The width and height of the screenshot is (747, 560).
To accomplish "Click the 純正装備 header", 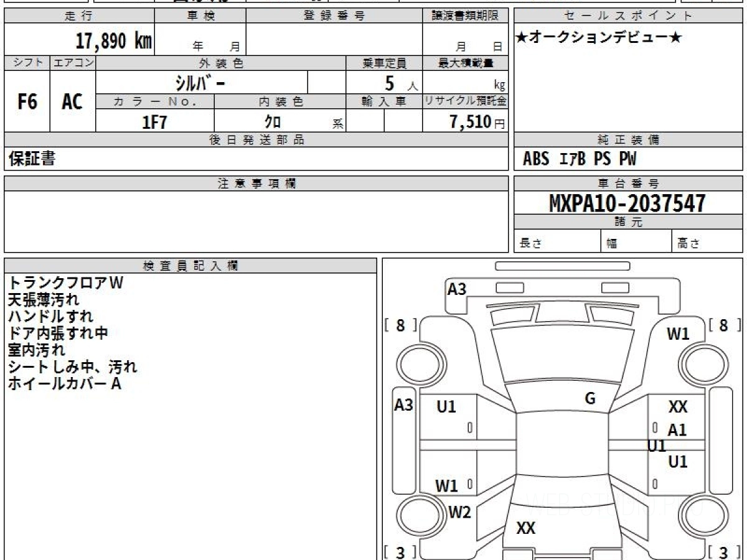I will click(x=628, y=140).
